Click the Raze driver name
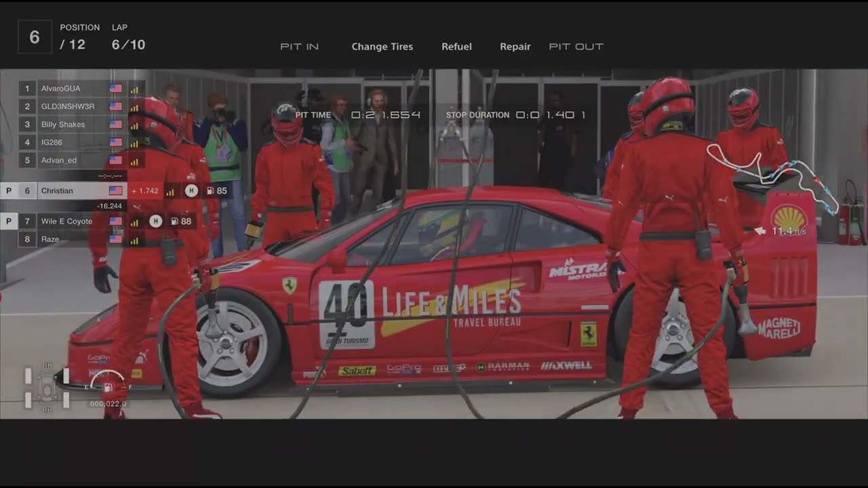 click(x=50, y=239)
